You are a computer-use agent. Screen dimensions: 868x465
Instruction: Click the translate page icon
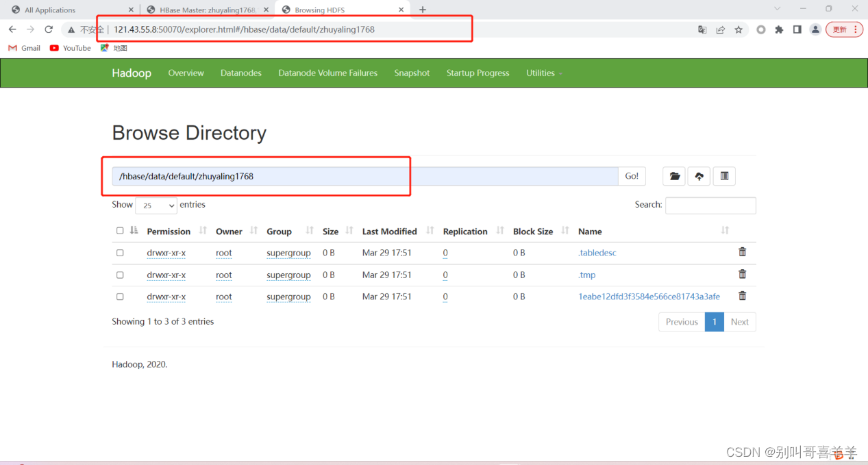[x=702, y=29]
